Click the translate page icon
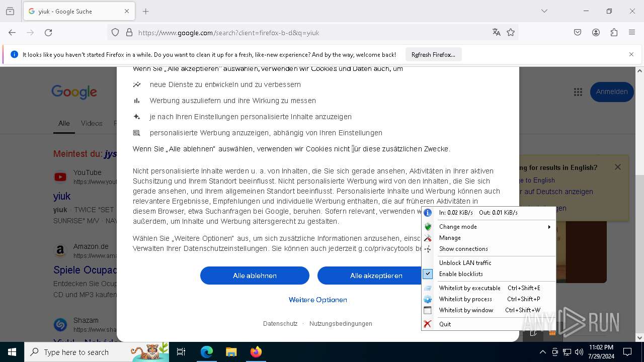The image size is (644, 362). pos(497,33)
